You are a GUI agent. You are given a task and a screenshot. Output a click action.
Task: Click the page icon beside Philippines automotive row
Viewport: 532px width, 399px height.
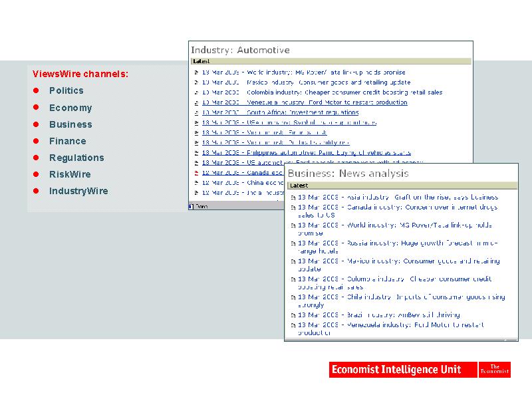(196, 153)
